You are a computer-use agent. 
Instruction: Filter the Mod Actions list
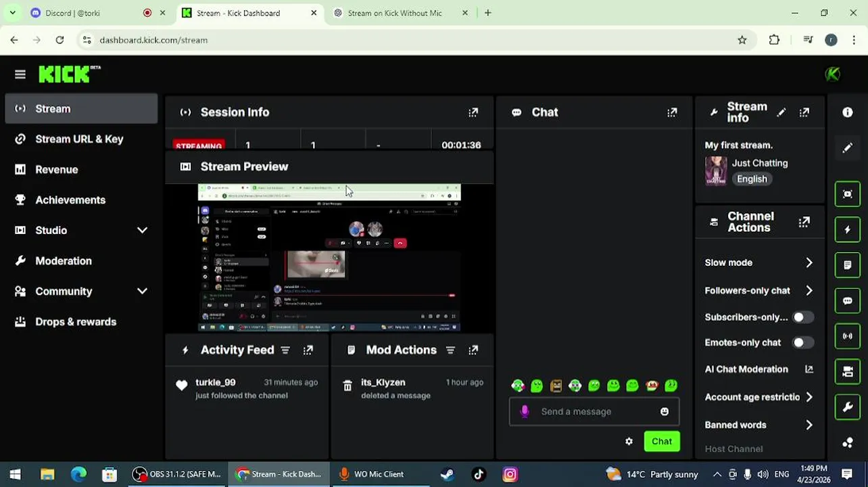pyautogui.click(x=450, y=350)
